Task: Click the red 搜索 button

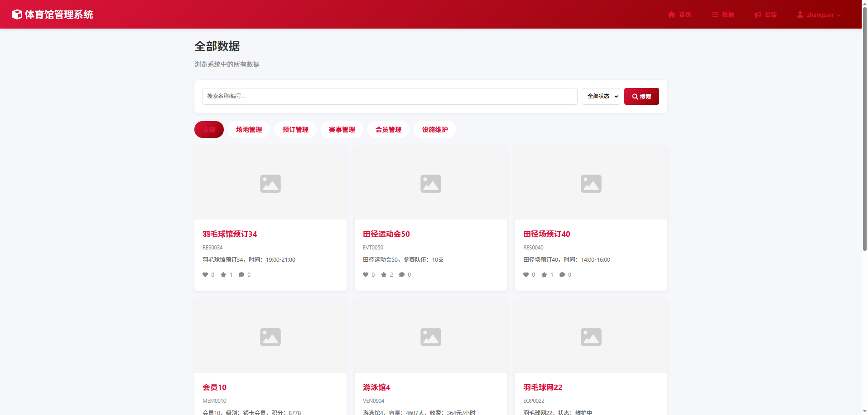Action: 641,96
